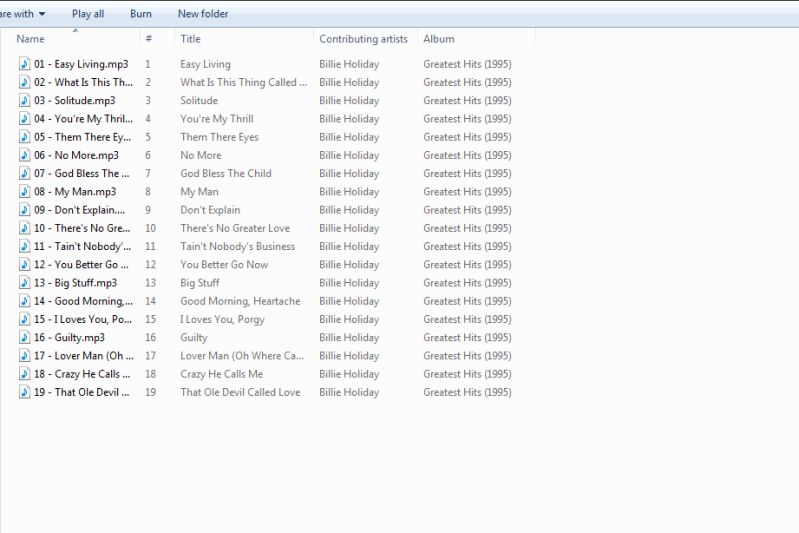Click the mp3 icon of 06 - No More.mp3
The width and height of the screenshot is (799, 533).
coord(24,155)
